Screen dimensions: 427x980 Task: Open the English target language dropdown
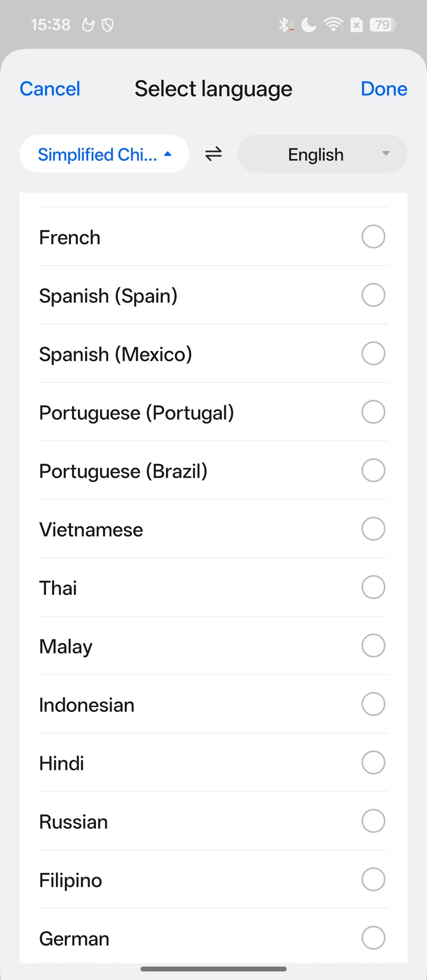point(322,154)
